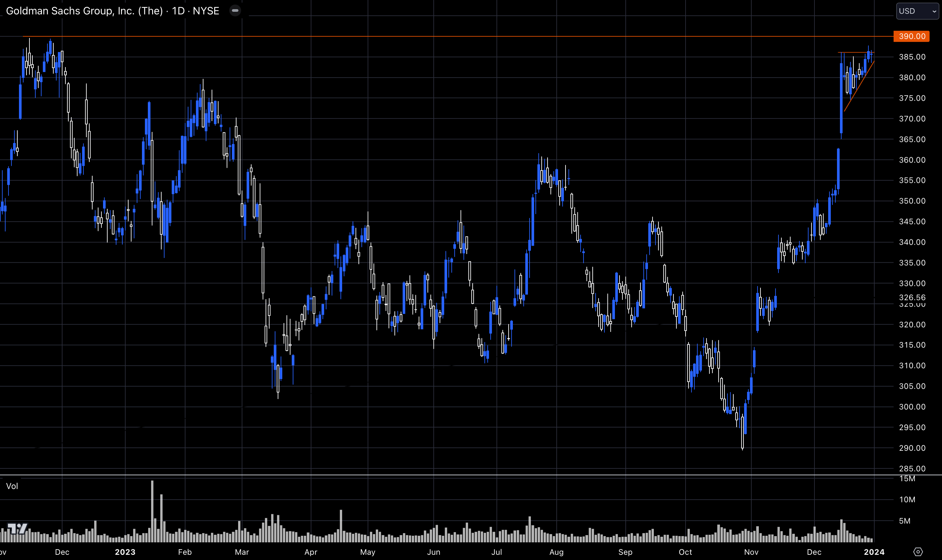Open the USD currency dropdown
The image size is (942, 560).
pos(917,11)
